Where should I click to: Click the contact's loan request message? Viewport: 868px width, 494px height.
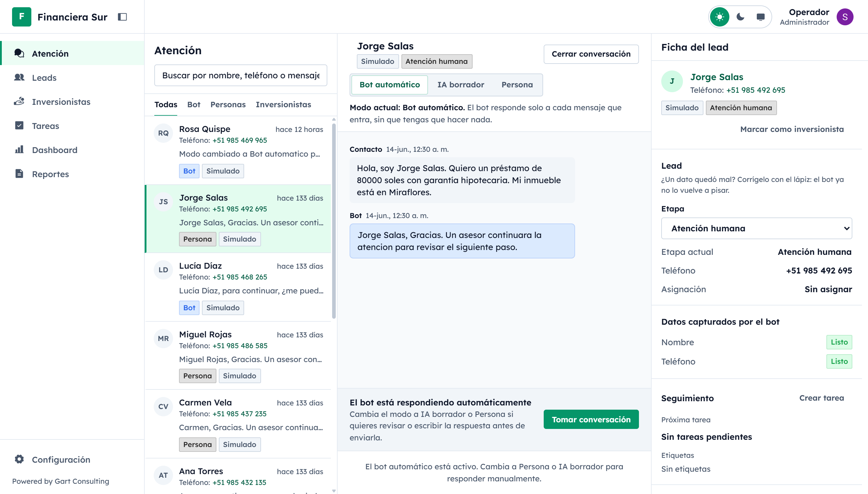pyautogui.click(x=462, y=180)
